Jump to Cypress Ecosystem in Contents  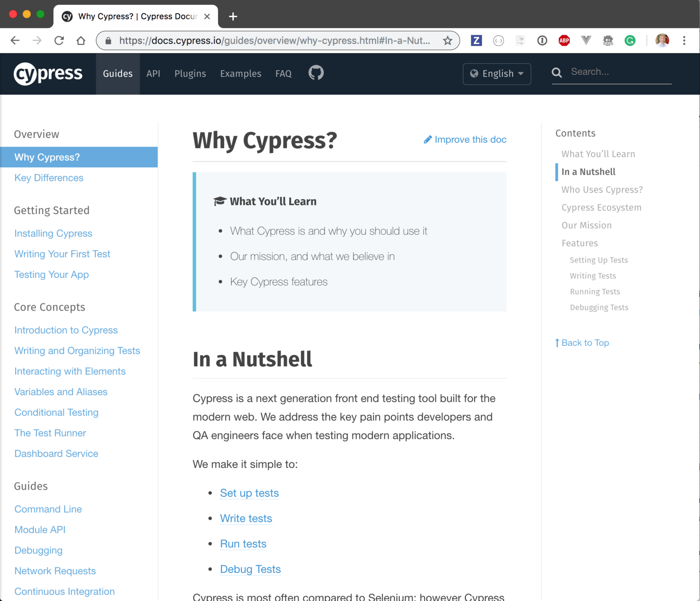click(x=601, y=207)
